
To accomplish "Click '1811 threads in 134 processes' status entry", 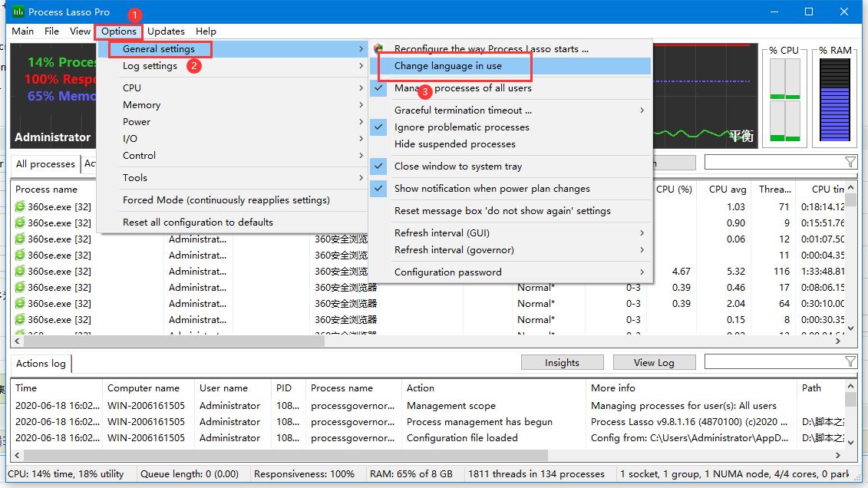I will [x=536, y=473].
